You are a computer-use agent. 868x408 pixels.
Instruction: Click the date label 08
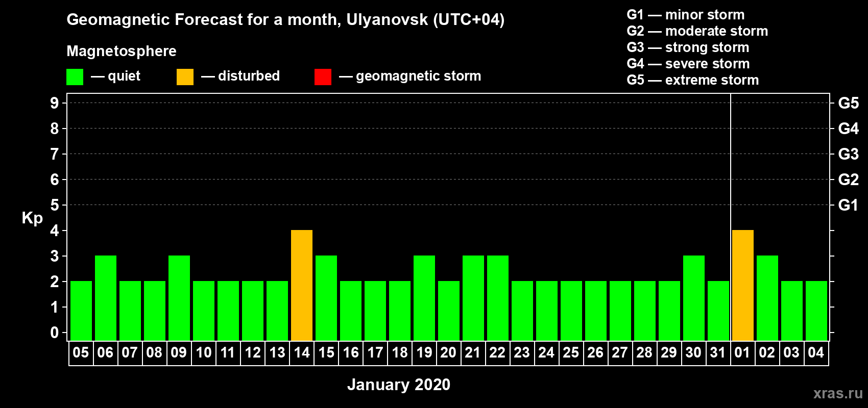154,352
